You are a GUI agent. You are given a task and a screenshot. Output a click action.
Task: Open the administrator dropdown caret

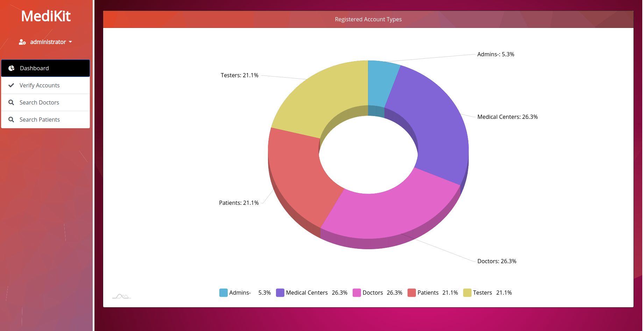click(70, 42)
